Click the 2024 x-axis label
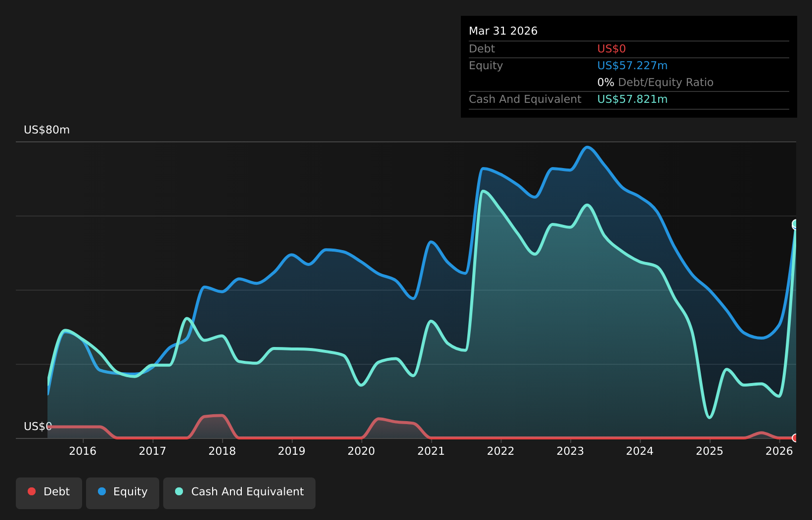Screen dimensions: 812x520 640,451
